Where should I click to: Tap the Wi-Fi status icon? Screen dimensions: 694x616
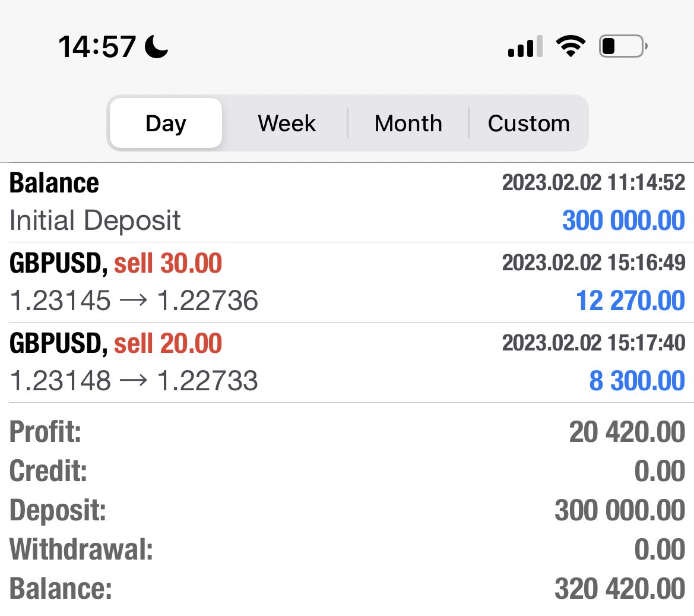(x=571, y=46)
